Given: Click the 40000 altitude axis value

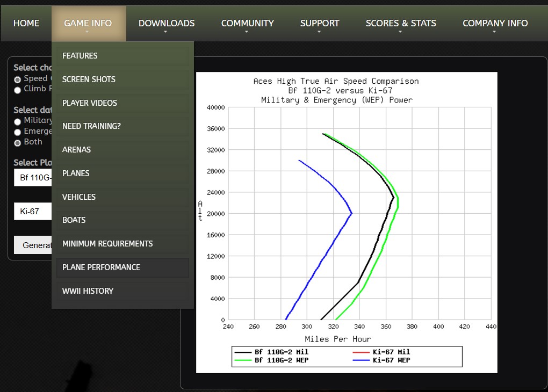Looking at the screenshot, I should click(x=216, y=107).
